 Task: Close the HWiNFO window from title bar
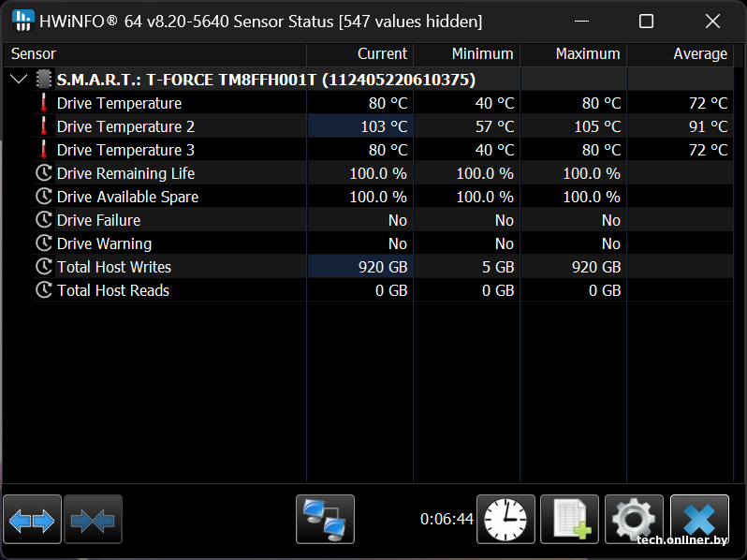(712, 21)
